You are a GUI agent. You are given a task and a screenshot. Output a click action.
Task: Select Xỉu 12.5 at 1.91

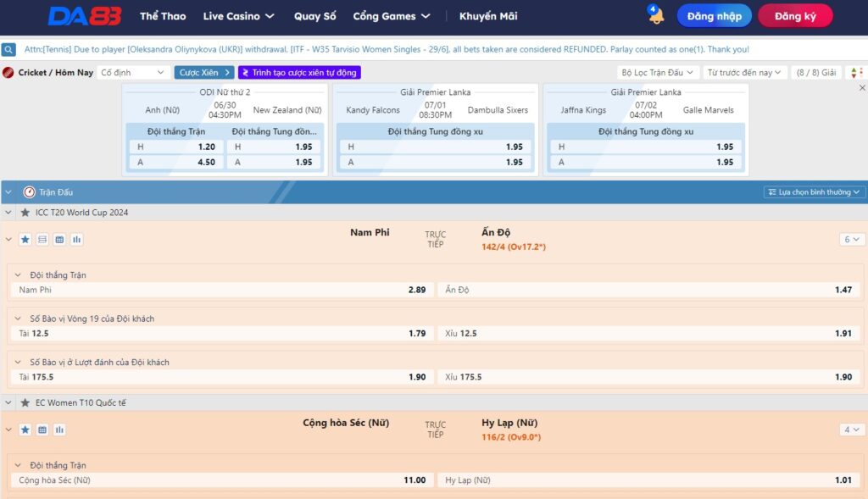[648, 334]
